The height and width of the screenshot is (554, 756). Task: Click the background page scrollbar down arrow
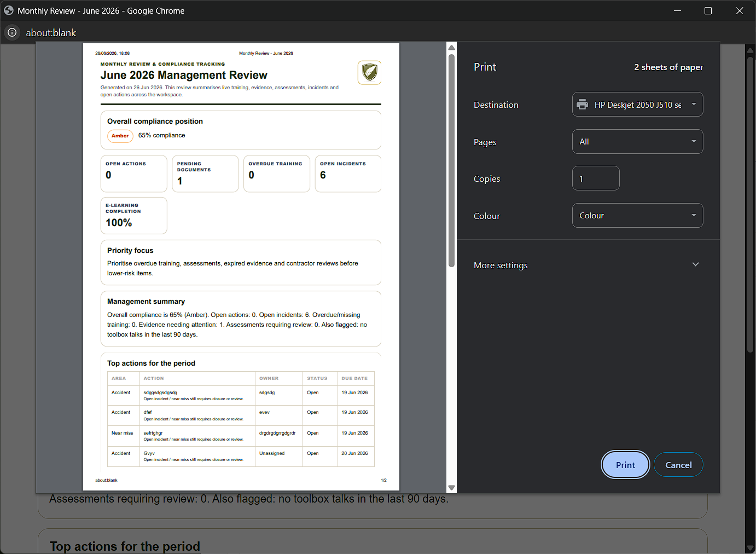point(751,548)
